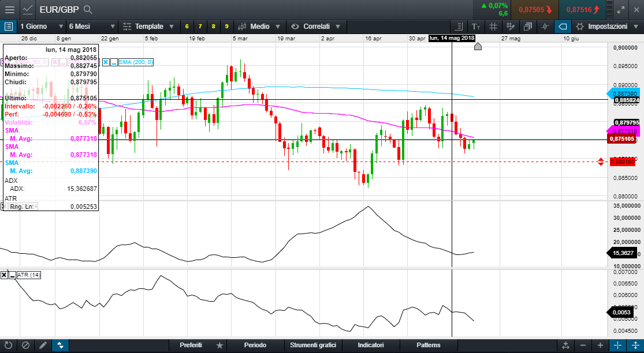Click the red last price 0,875105 tag
This screenshot has width=644, height=353.
pos(623,139)
